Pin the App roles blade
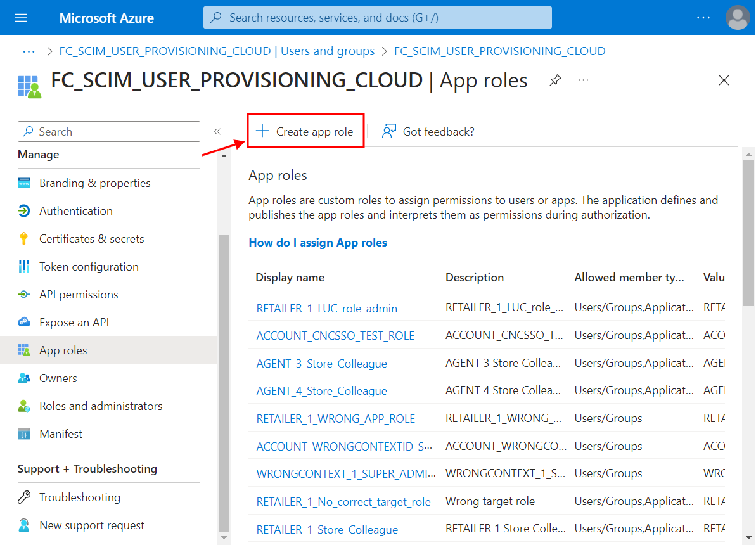The width and height of the screenshot is (756, 545). pos(555,80)
